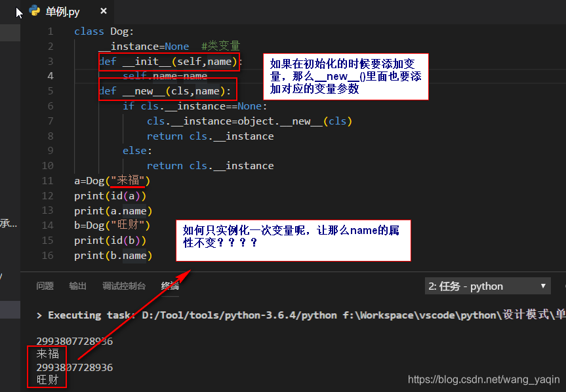Screen dimensions: 566x392
Task: Click line number 1 in gutter
Action: tap(51, 31)
